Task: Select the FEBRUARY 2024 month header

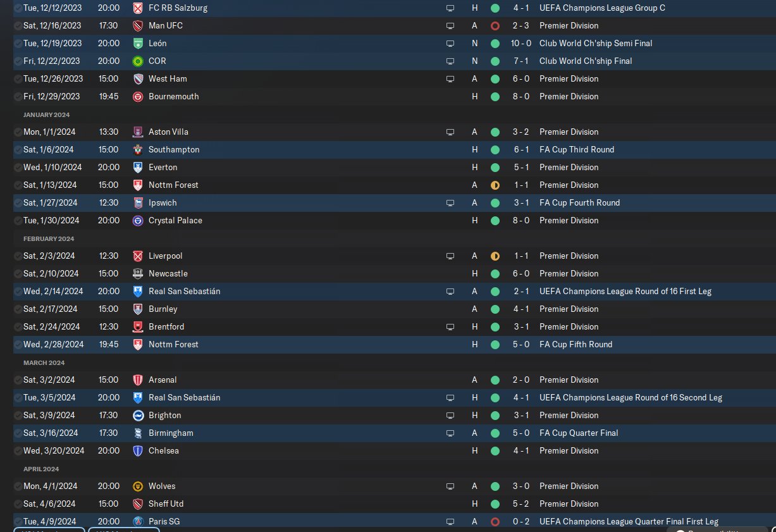Action: tap(49, 239)
